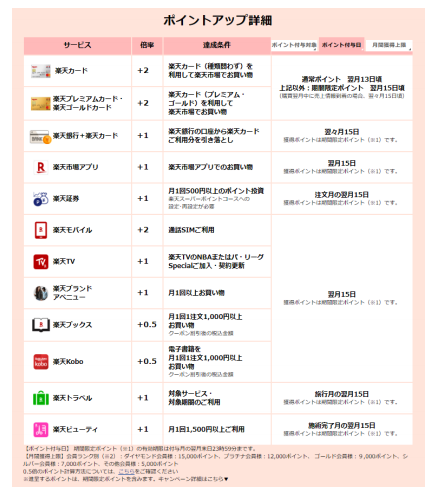439x495 pixels.
Task: Click the 楽天ビューティ pink icon
Action: click(41, 429)
